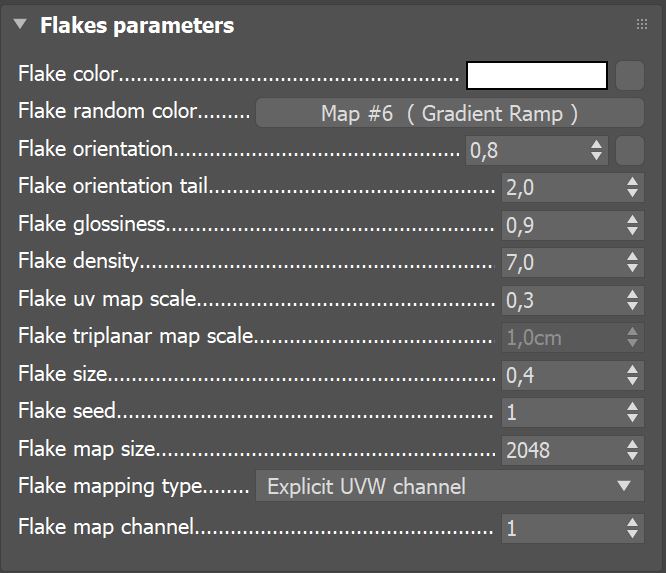Click the Flake orientation tail spinner arrows

[x=632, y=188]
